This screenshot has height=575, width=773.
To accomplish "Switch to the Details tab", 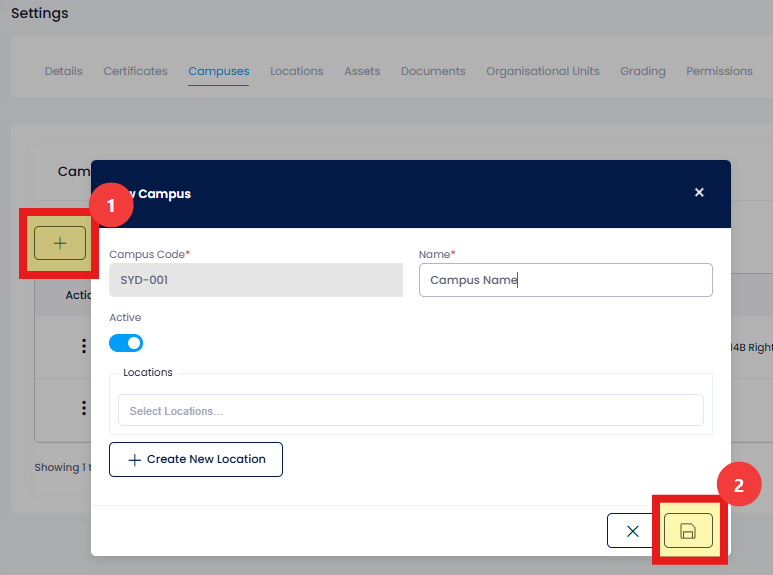I will pyautogui.click(x=64, y=71).
